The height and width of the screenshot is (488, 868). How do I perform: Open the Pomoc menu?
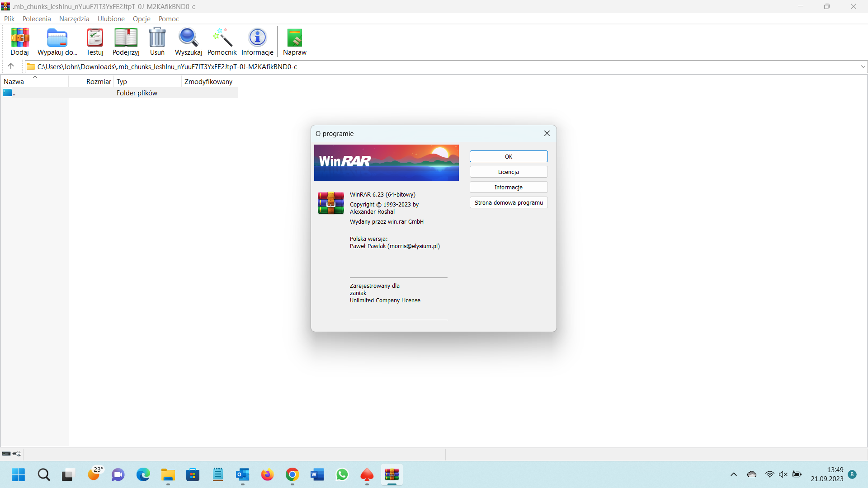coord(169,19)
